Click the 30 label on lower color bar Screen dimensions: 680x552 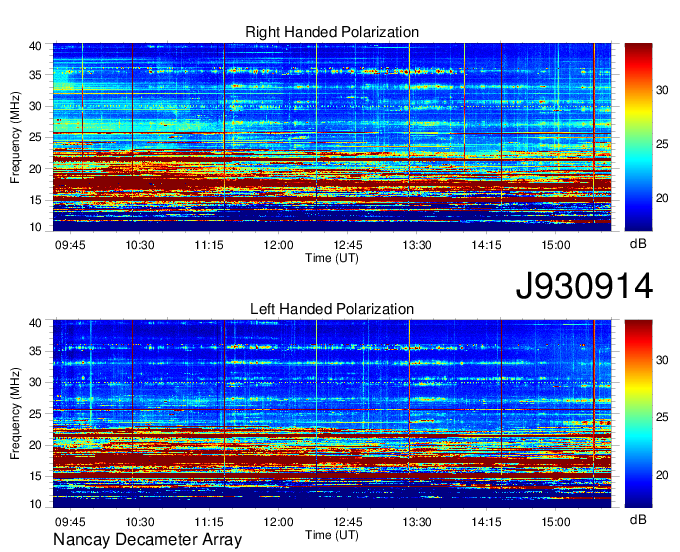pos(662,360)
